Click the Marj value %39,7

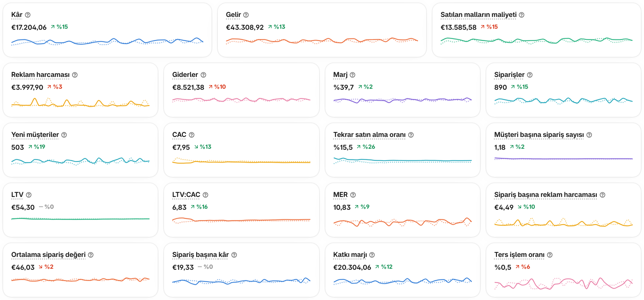[x=344, y=87]
